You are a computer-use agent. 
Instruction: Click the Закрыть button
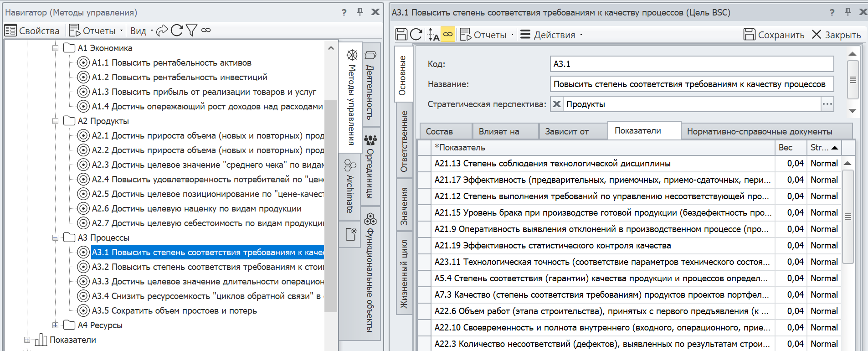(x=836, y=35)
